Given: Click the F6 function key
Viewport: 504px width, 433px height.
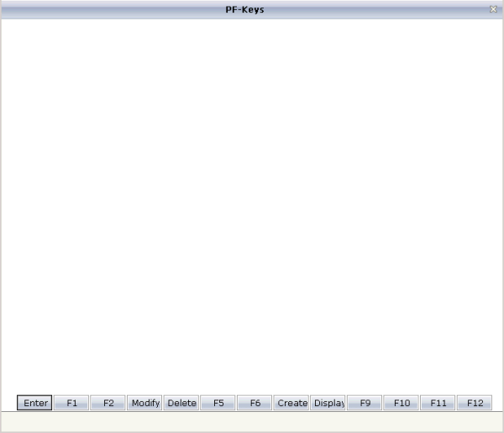Looking at the screenshot, I should [255, 403].
